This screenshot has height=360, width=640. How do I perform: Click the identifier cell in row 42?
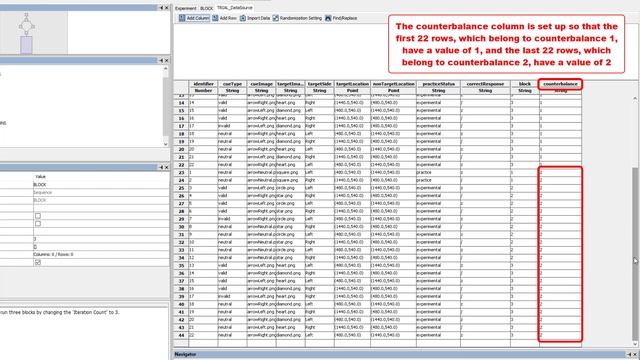(x=203, y=320)
